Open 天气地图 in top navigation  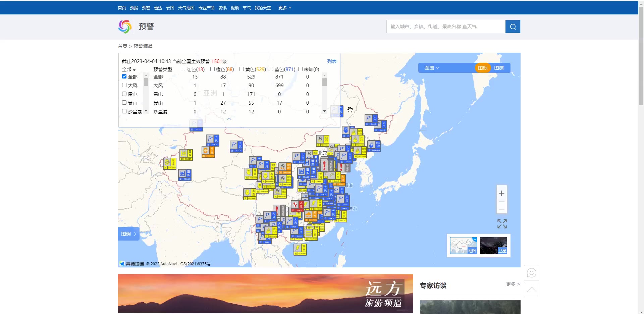[186, 8]
